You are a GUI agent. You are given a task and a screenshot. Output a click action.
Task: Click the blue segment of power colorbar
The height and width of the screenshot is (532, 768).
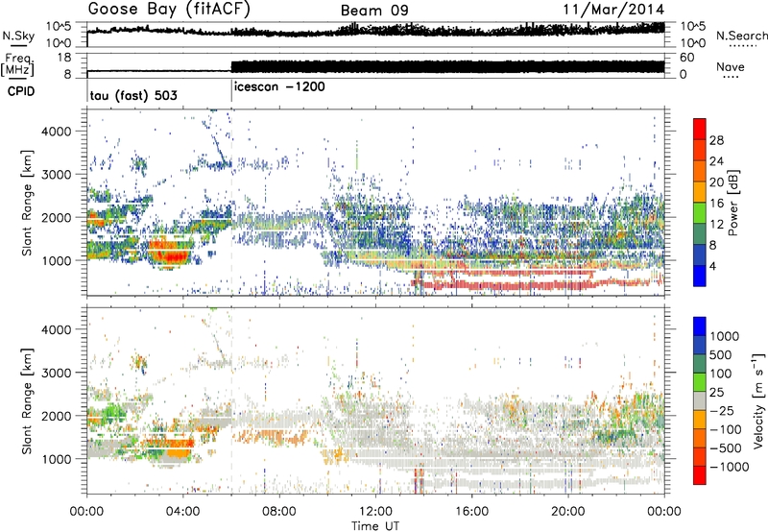pos(700,276)
